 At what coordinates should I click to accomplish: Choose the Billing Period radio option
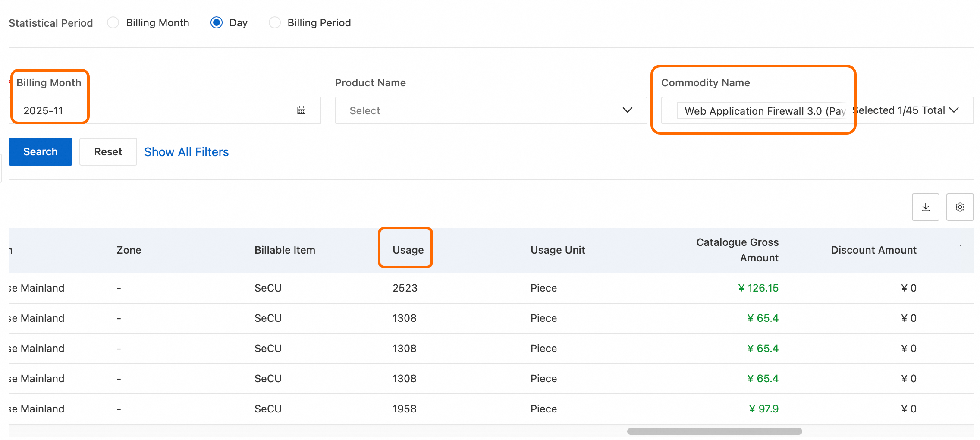pos(275,22)
